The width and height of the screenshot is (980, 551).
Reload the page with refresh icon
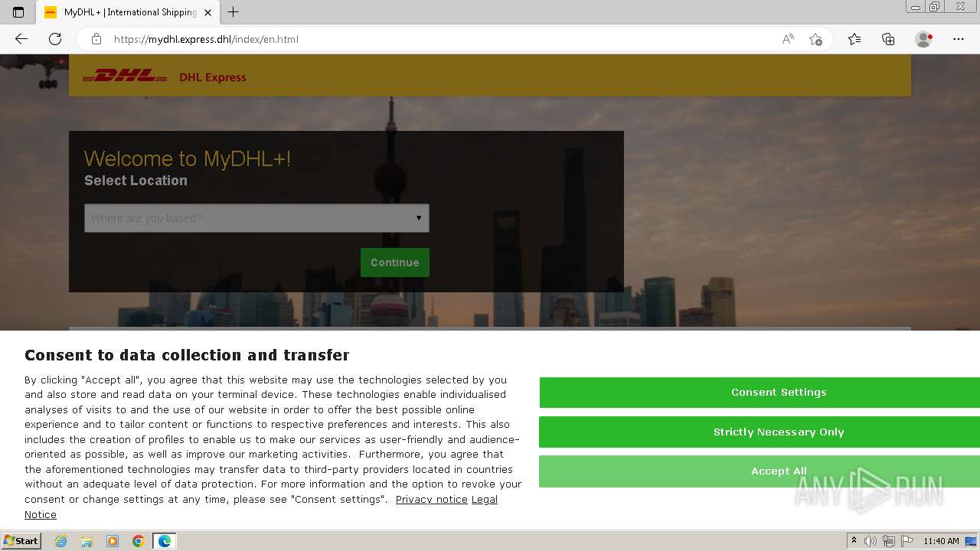pyautogui.click(x=55, y=39)
